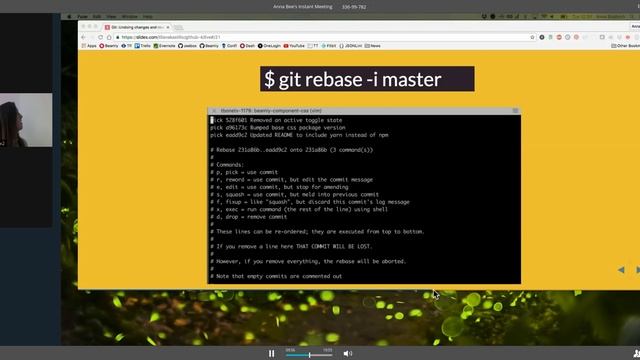Click the '$ git rebase -i master' slide heading
Viewport: 640px width, 360px height.
(367, 79)
